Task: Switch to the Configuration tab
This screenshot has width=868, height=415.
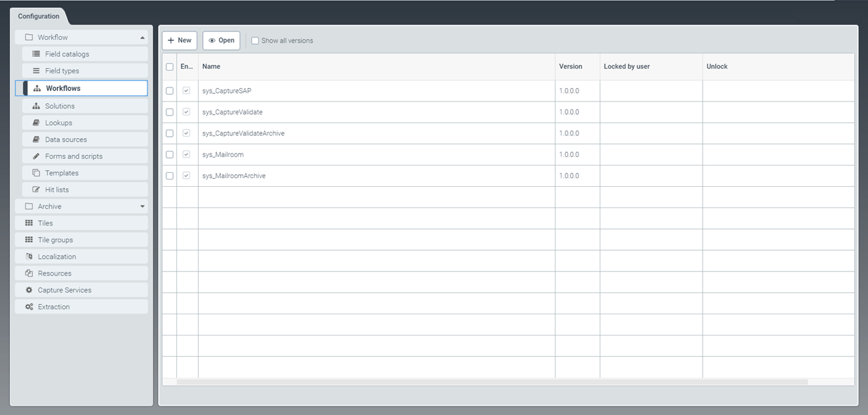Action: (x=38, y=16)
